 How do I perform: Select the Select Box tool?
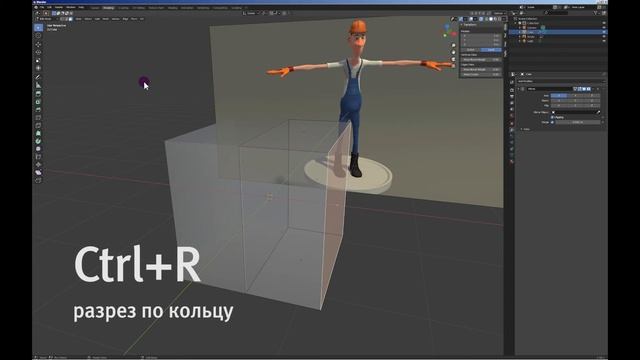(x=38, y=27)
